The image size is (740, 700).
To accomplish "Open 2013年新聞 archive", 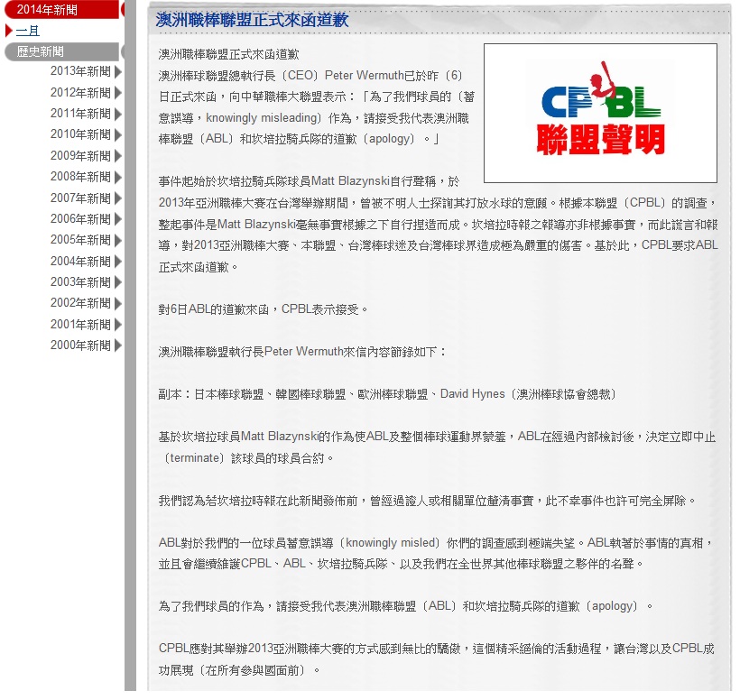I will 80,71.
